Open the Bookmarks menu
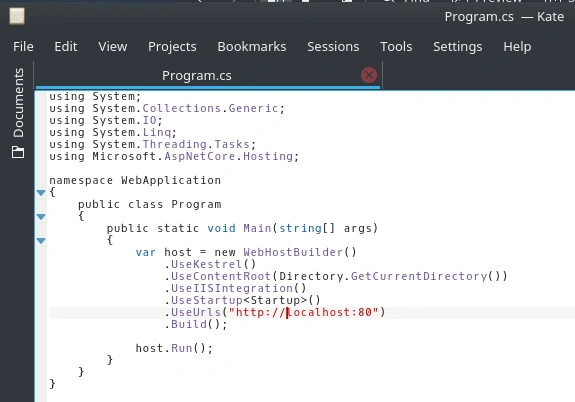The image size is (575, 402). (x=252, y=47)
